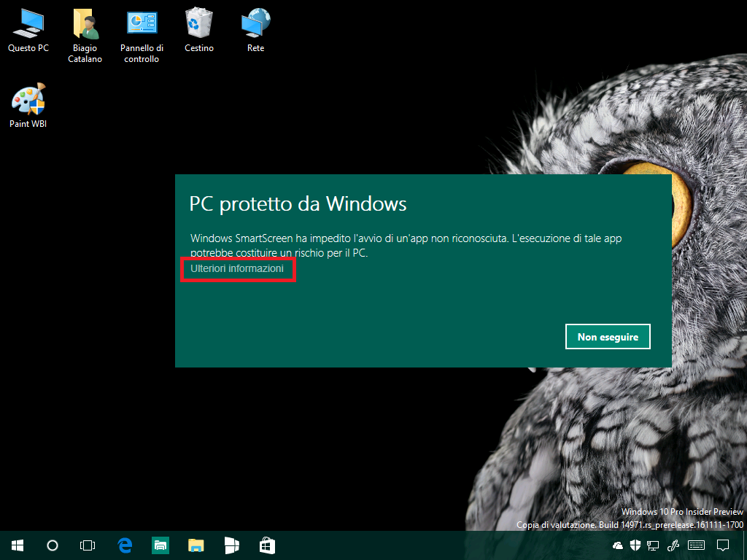This screenshot has width=747, height=560.
Task: Select the Biagio Catalano user folder icon
Action: click(85, 36)
